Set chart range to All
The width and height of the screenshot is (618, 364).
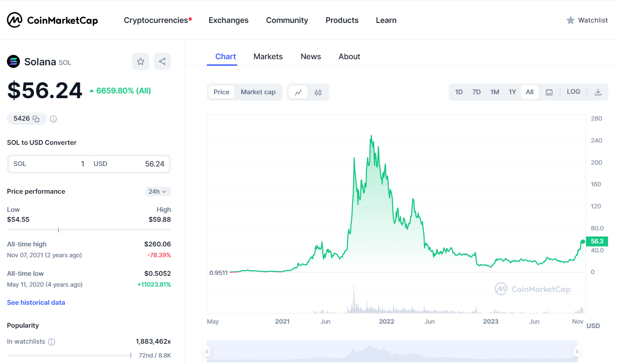click(530, 92)
